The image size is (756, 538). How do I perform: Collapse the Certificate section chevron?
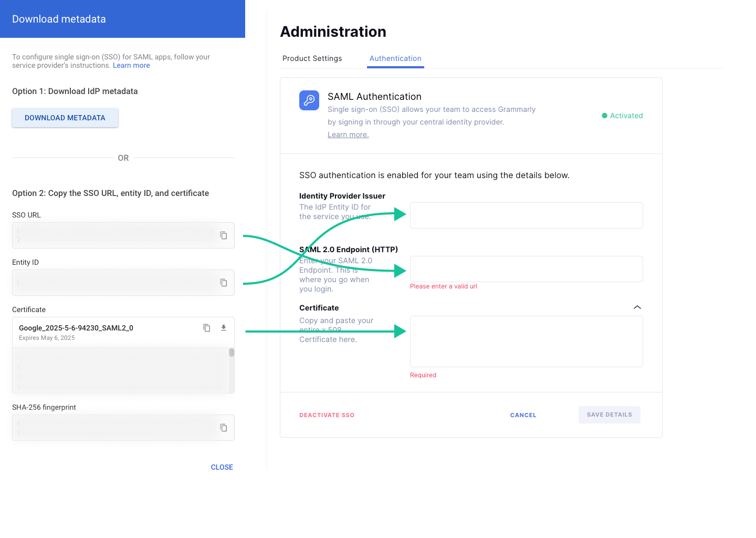coord(637,307)
